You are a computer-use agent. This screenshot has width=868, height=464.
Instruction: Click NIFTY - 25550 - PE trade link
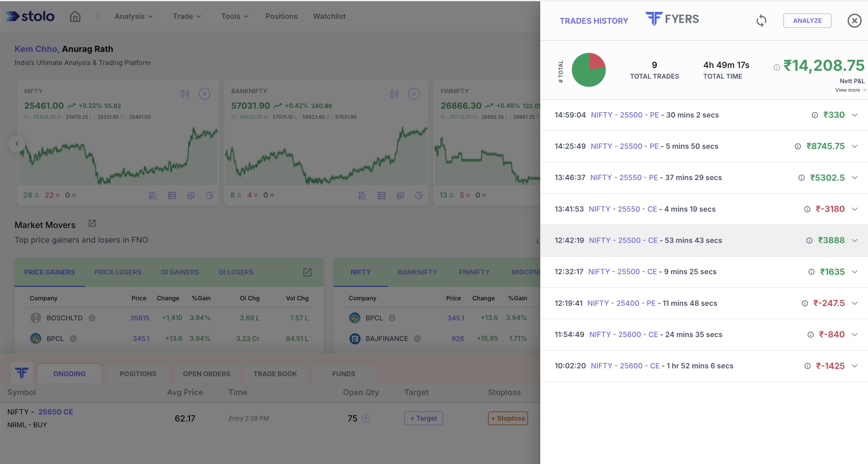click(624, 178)
